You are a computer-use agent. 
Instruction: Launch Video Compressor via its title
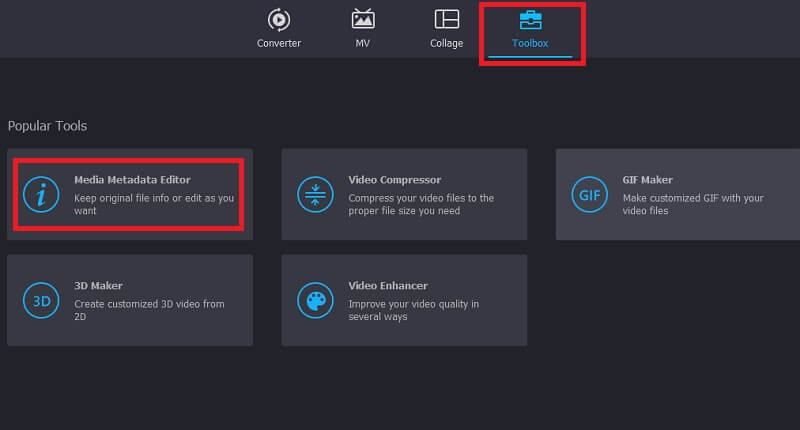[x=394, y=180]
